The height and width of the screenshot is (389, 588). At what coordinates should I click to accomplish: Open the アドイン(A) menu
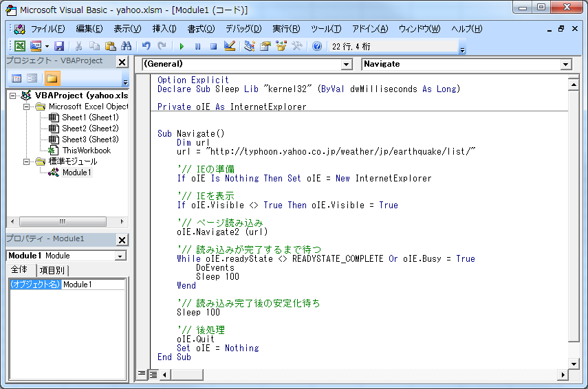click(370, 29)
